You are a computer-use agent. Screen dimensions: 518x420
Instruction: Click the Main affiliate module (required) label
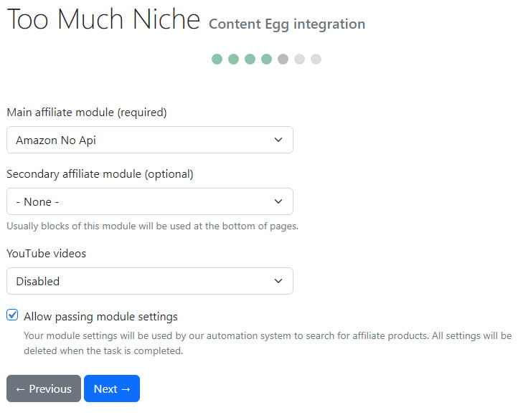click(x=87, y=113)
